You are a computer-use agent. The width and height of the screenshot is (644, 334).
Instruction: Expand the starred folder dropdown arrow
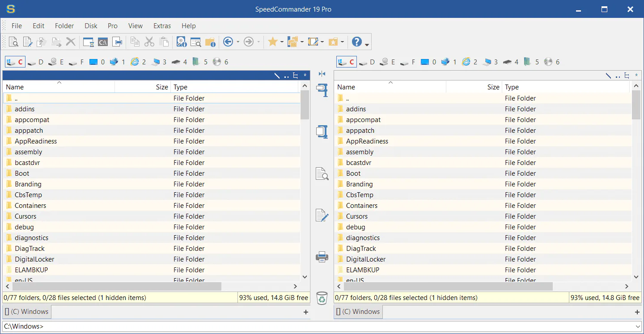pyautogui.click(x=343, y=42)
